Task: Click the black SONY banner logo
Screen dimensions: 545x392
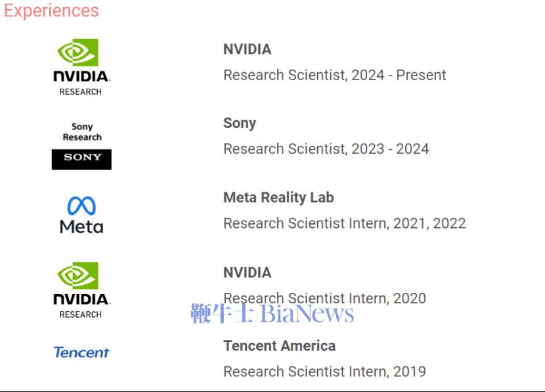Action: 81,160
